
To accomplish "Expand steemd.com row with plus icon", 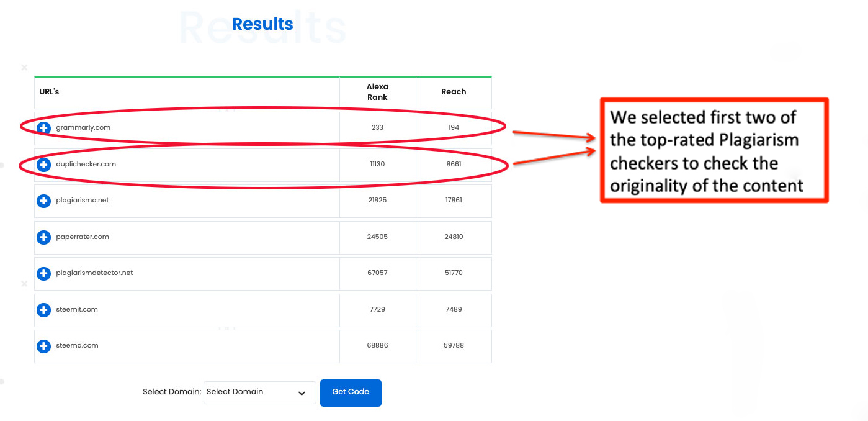I will (43, 346).
